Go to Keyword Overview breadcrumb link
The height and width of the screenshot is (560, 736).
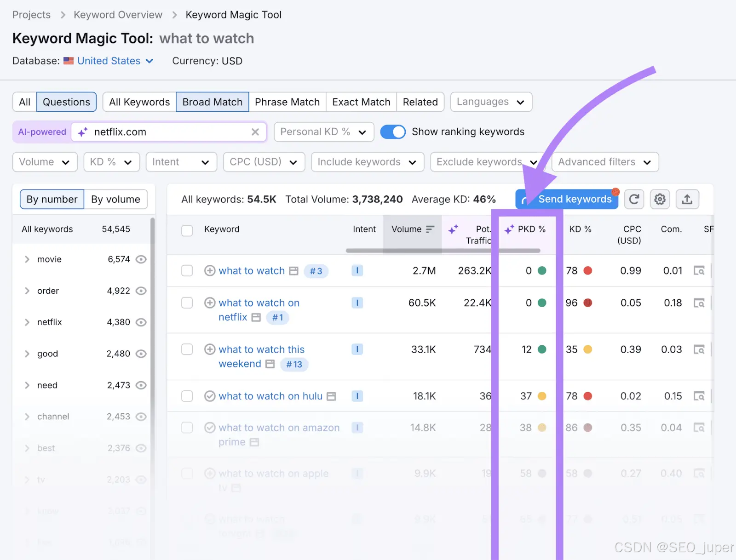(118, 15)
